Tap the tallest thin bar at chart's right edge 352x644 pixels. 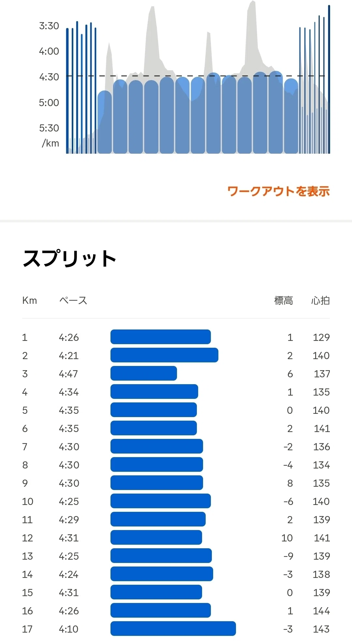329,79
